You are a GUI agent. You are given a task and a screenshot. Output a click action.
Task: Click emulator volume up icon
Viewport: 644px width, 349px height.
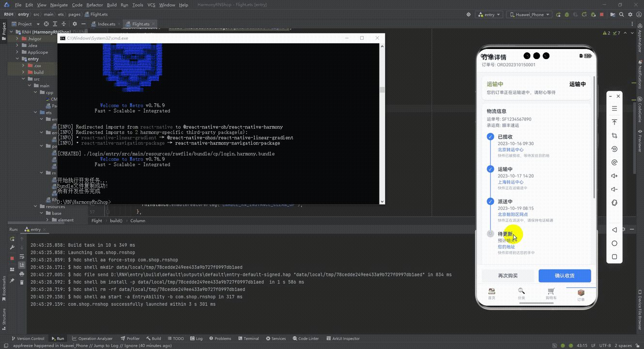click(614, 176)
